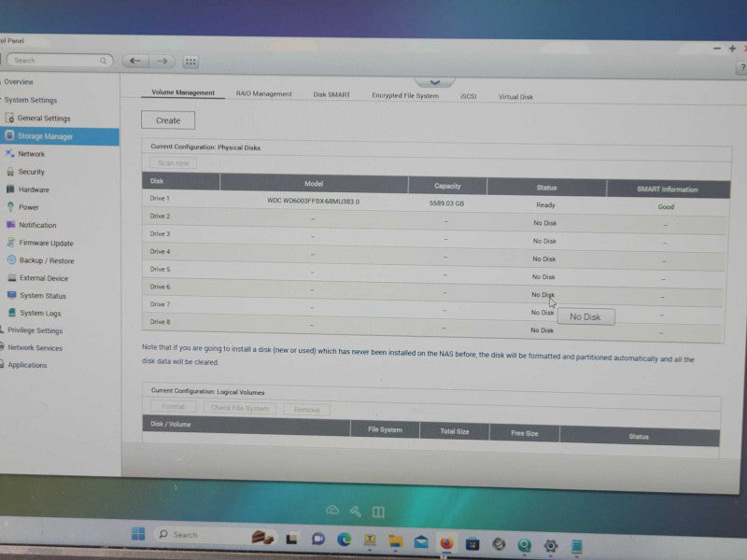
Task: Expand the Network Services section
Action: [33, 347]
